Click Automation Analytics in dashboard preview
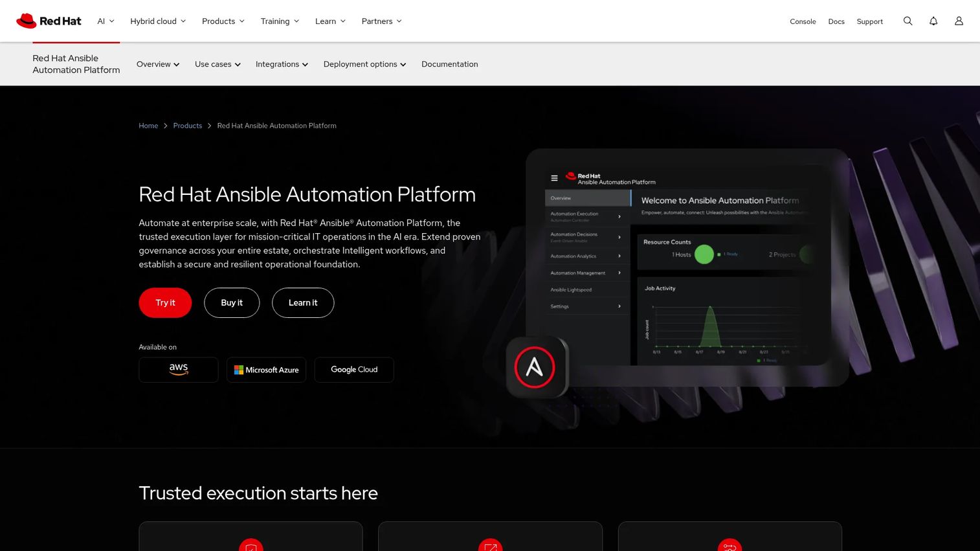Viewport: 980px width, 551px height. tap(587, 256)
